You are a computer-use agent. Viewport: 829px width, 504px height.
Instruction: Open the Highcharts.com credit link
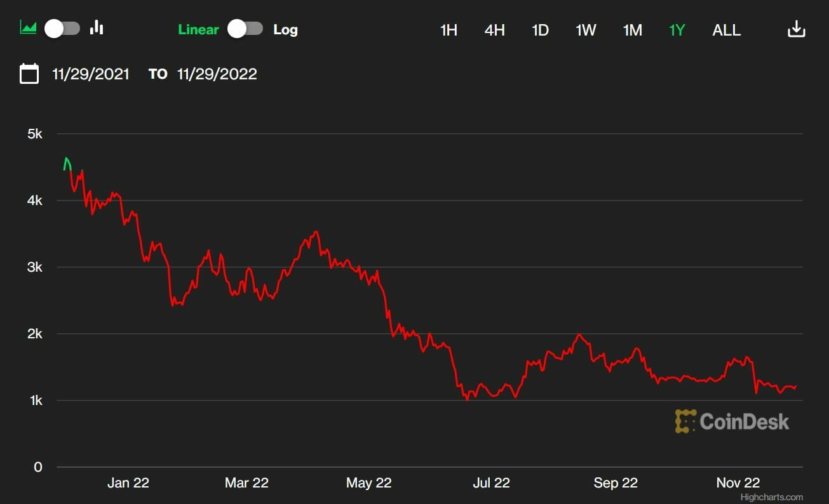tap(771, 498)
